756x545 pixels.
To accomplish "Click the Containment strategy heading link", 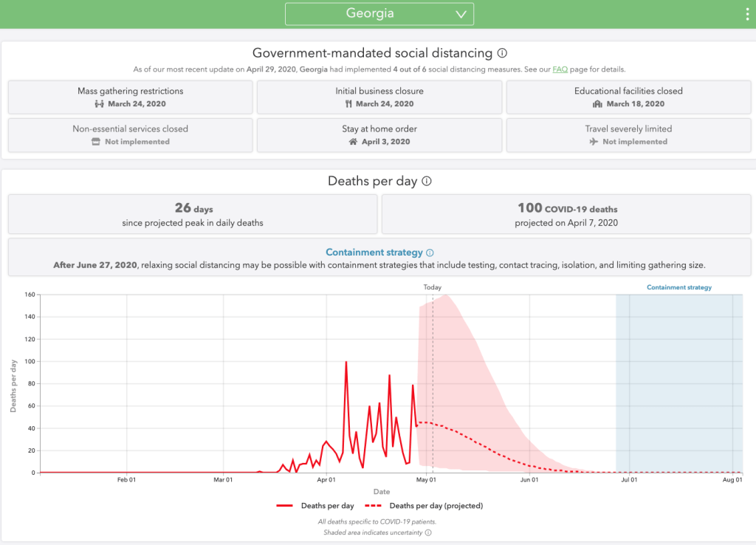I will pyautogui.click(x=374, y=253).
